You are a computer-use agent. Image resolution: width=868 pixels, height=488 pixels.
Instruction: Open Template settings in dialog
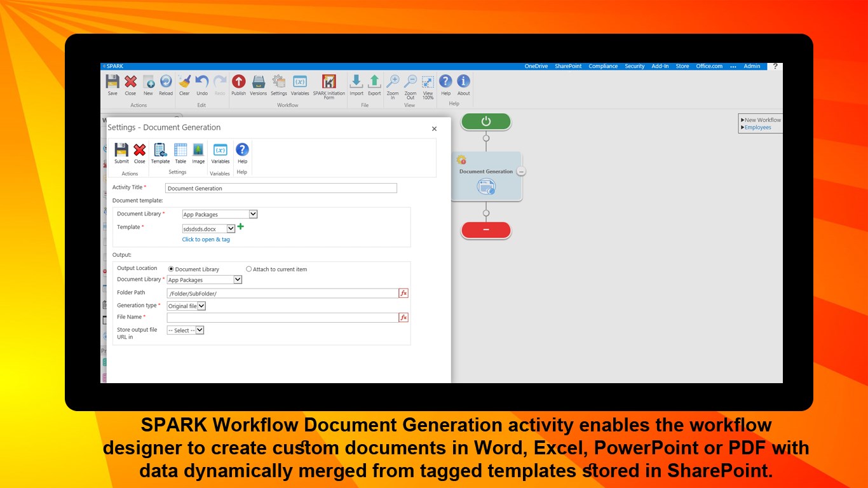[x=160, y=153]
